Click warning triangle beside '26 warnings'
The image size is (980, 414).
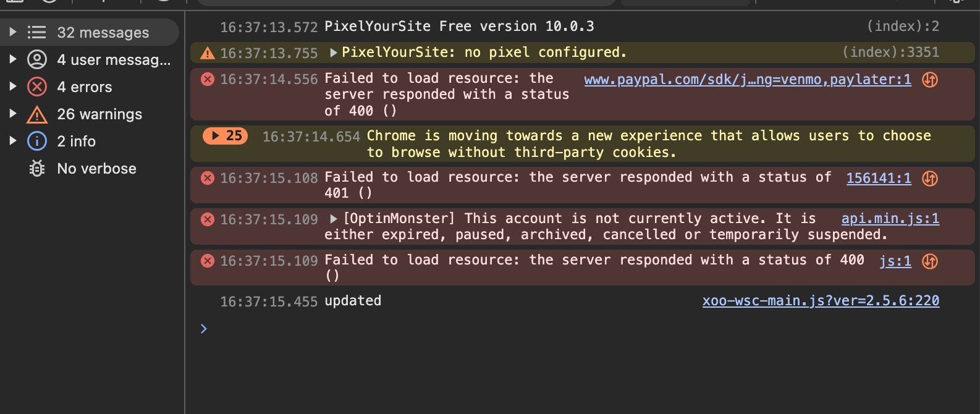tap(37, 114)
